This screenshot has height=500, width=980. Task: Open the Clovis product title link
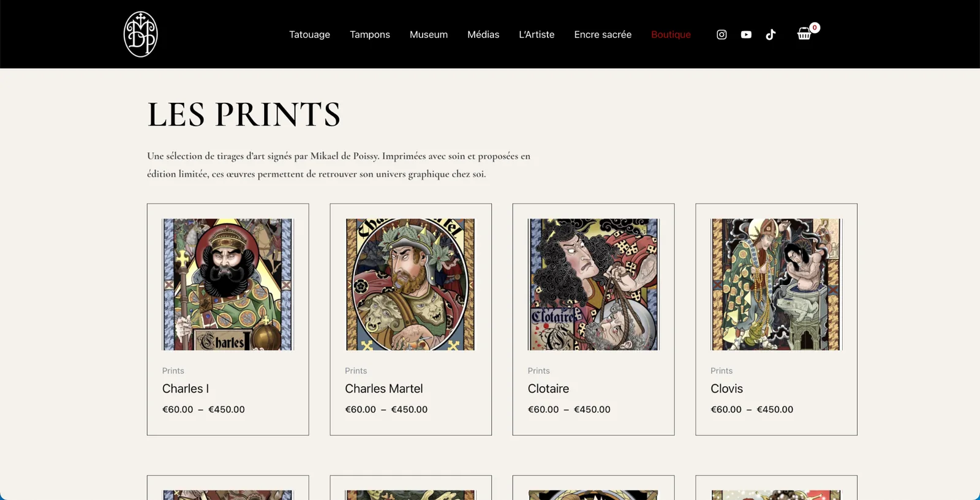(726, 389)
